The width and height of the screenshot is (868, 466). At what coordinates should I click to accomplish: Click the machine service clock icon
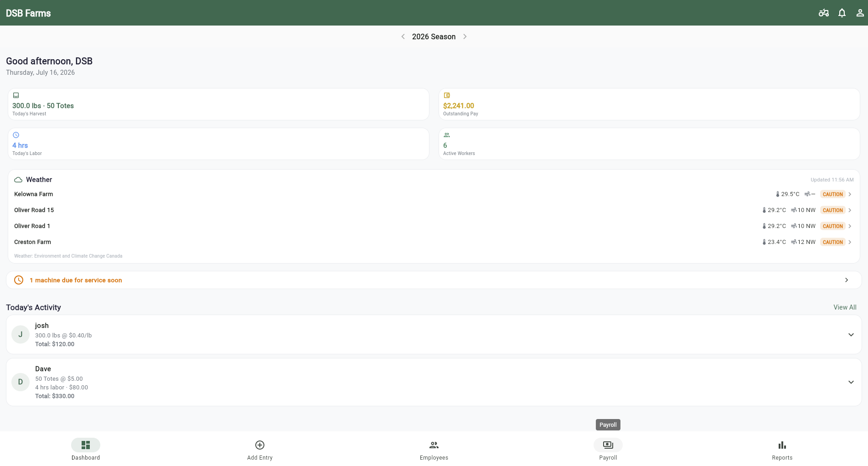click(x=19, y=280)
